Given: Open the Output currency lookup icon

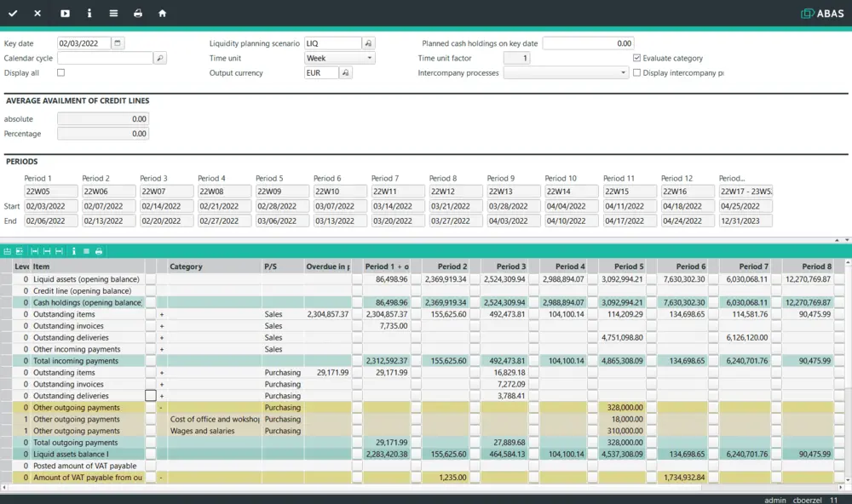Looking at the screenshot, I should pos(346,72).
